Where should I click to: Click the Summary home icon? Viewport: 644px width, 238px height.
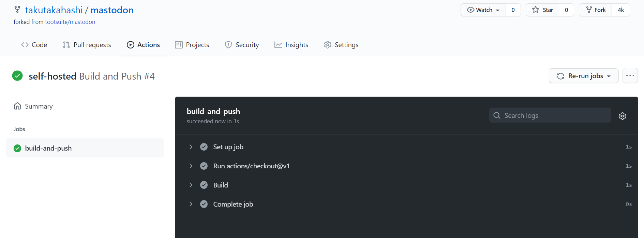17,106
